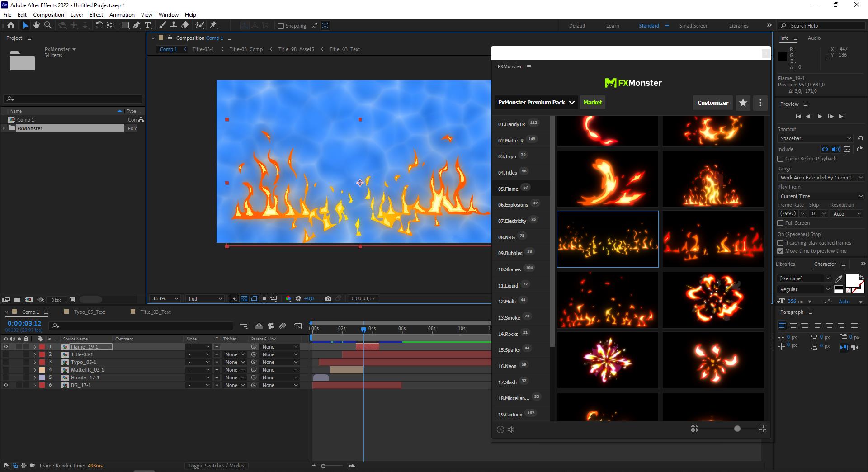
Task: Select the Zoom tool
Action: pos(48,26)
